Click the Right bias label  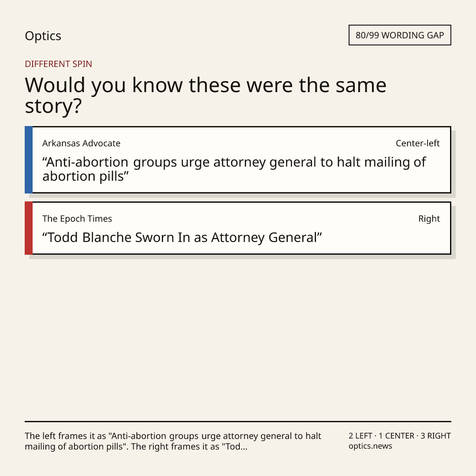coord(429,219)
